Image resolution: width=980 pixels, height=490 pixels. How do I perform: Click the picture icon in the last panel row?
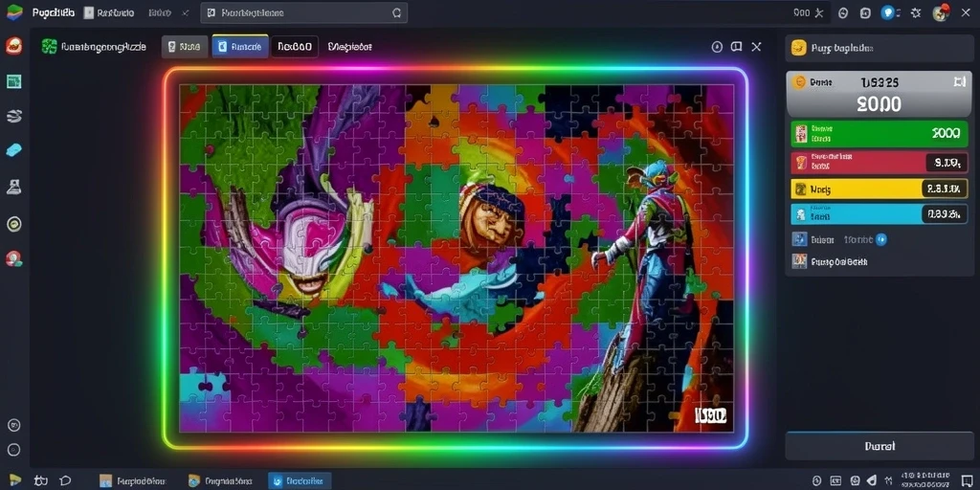pyautogui.click(x=799, y=261)
